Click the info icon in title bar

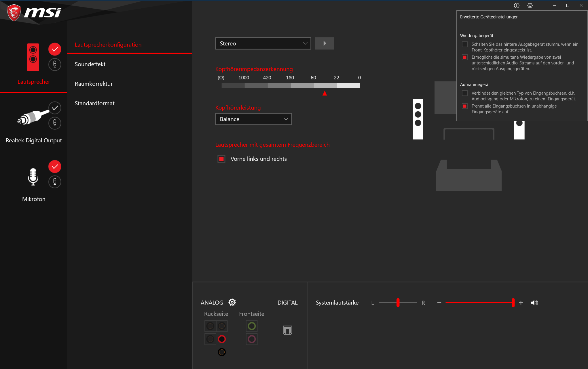click(x=517, y=5)
